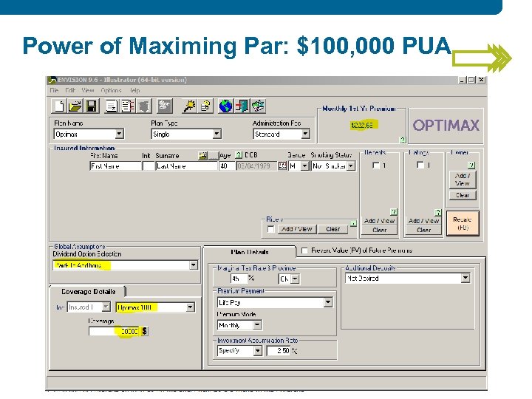The width and height of the screenshot is (532, 399).
Task: Click the small card icon beside Surname label
Action: (x=202, y=155)
